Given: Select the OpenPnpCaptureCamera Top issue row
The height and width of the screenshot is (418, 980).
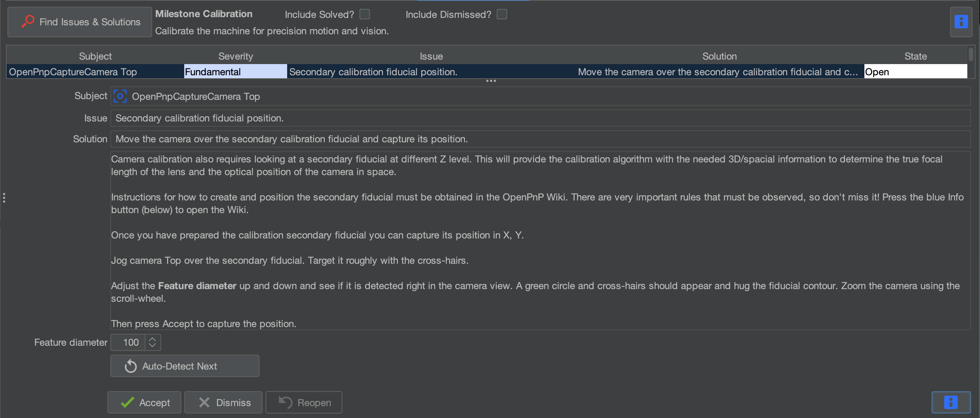Looking at the screenshot, I should click(x=487, y=72).
